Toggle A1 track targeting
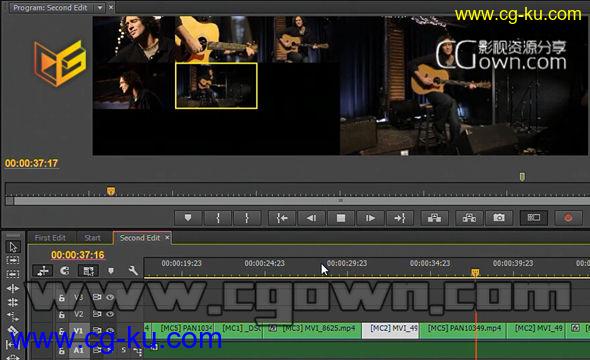Screen dimensions: 590x360 pyautogui.click(x=78, y=350)
